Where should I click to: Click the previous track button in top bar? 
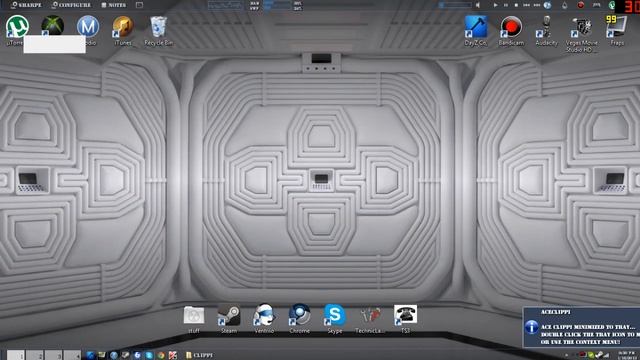[x=527, y=5]
